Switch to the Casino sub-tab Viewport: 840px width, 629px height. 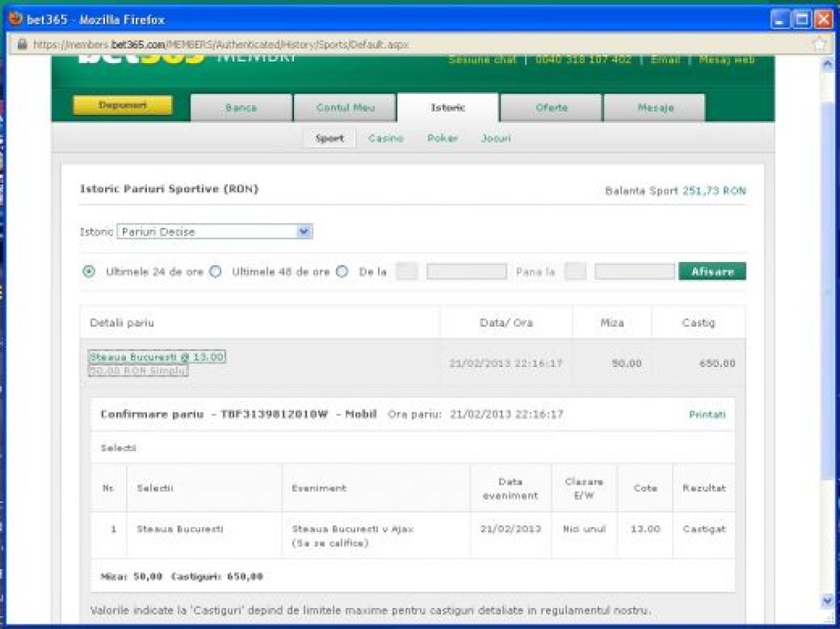click(386, 139)
